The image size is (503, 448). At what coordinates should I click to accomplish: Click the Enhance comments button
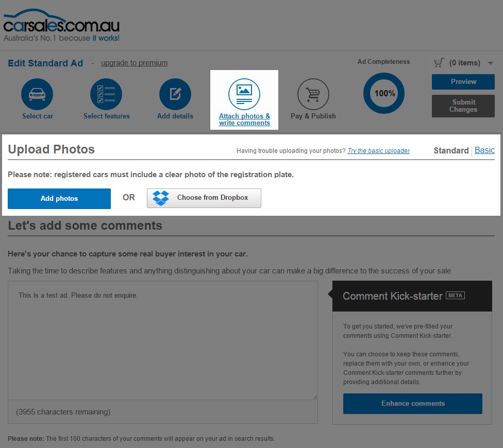412,403
